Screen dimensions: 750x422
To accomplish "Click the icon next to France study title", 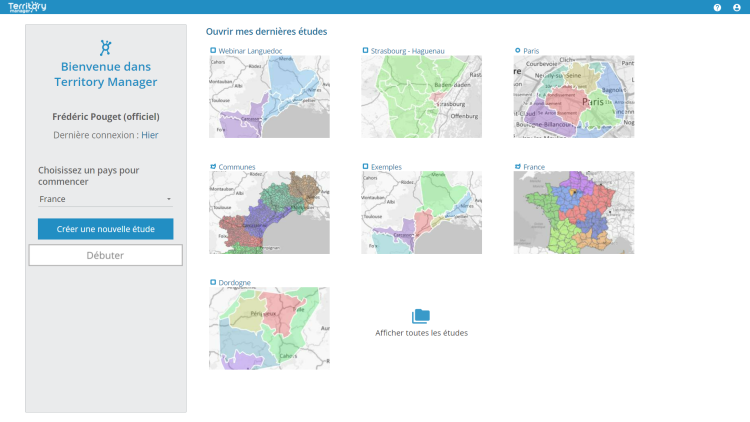I will tap(517, 166).
